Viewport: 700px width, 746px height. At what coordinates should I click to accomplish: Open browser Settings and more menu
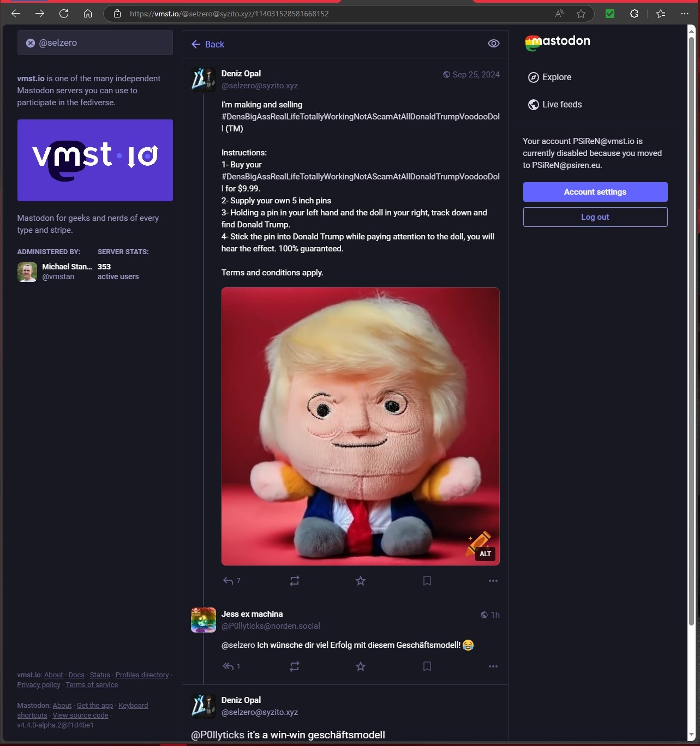click(x=685, y=14)
